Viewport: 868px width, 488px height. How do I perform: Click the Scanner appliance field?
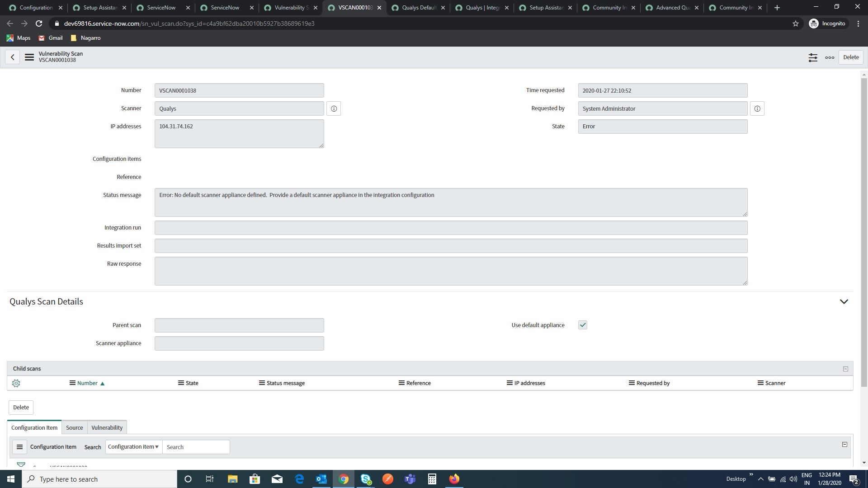239,343
